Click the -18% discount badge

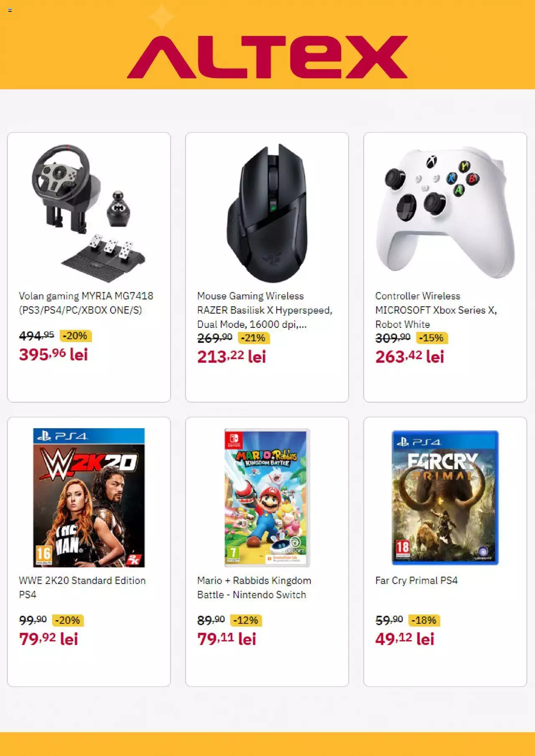pos(424,620)
